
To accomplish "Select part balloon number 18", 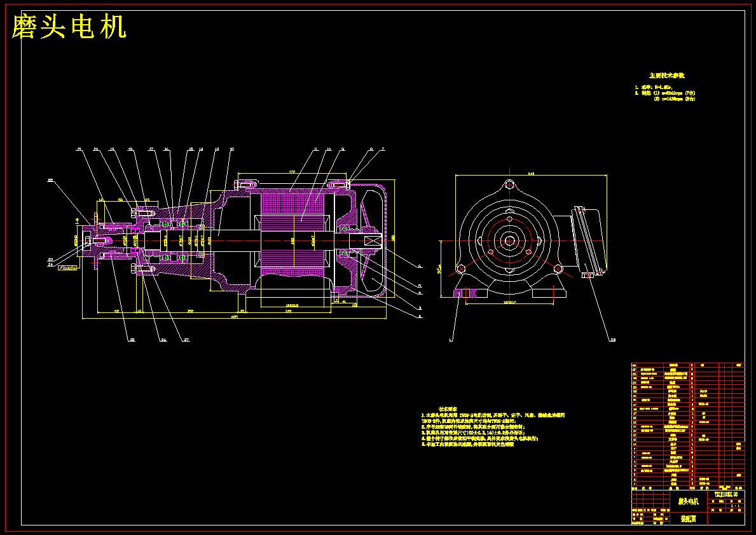I will 130,149.
